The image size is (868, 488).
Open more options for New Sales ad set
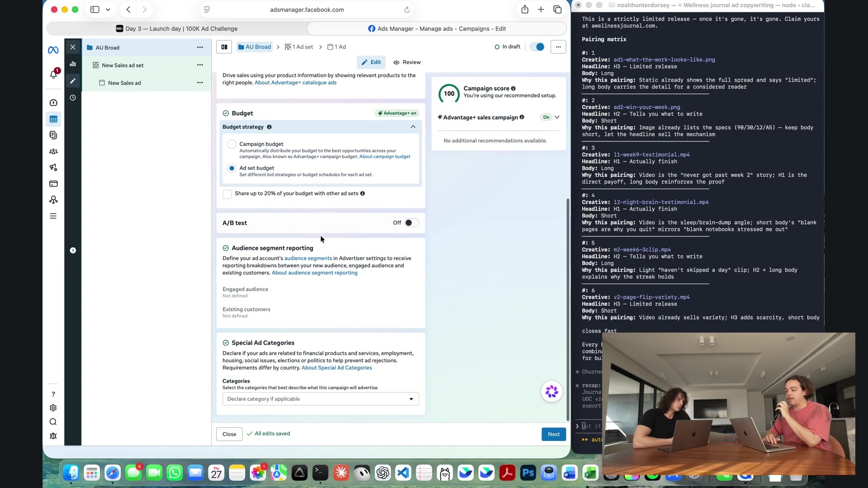[200, 65]
